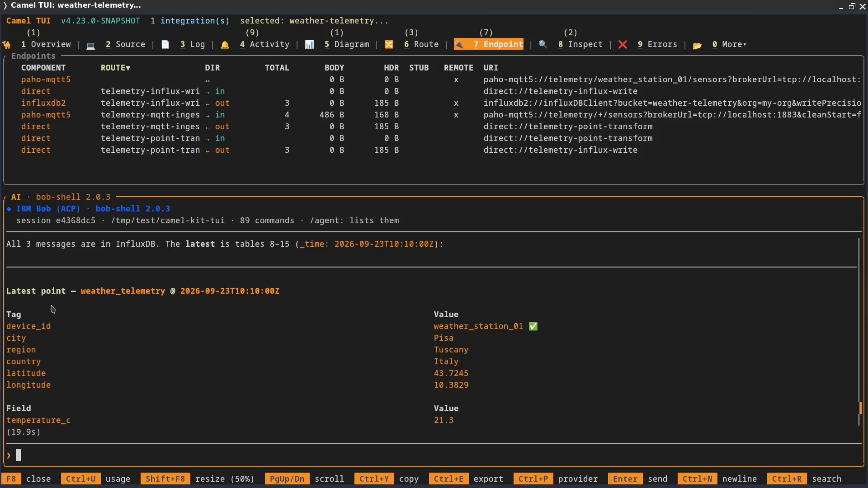
Task: Click the temperature_c field name
Action: point(38,420)
